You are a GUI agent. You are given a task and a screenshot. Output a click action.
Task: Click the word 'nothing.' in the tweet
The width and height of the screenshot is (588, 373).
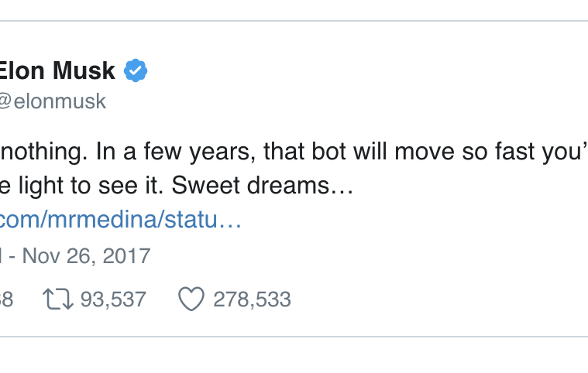pos(43,151)
